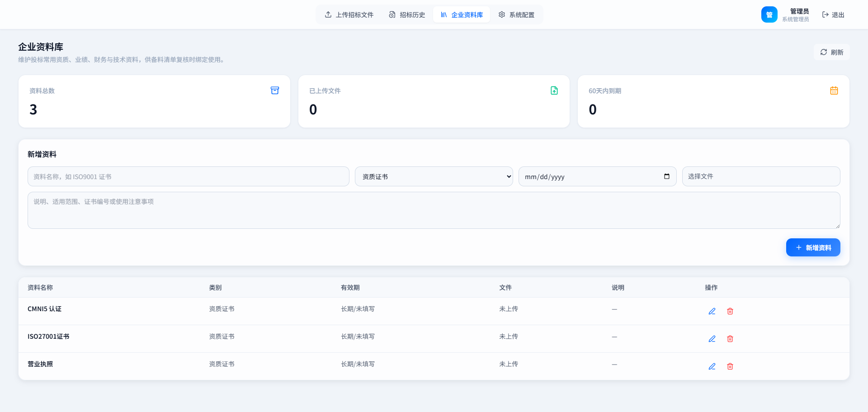Click the 管理员 user name
The width and height of the screenshot is (868, 412).
click(799, 11)
